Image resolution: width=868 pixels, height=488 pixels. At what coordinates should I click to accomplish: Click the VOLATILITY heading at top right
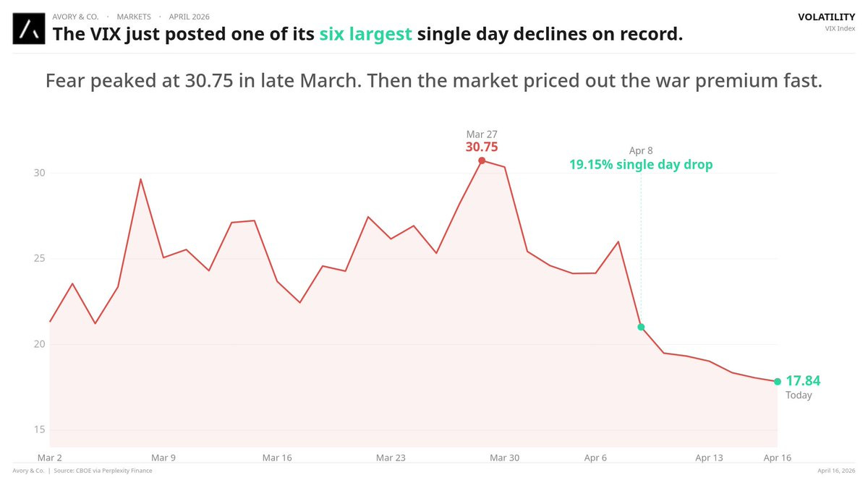point(826,17)
